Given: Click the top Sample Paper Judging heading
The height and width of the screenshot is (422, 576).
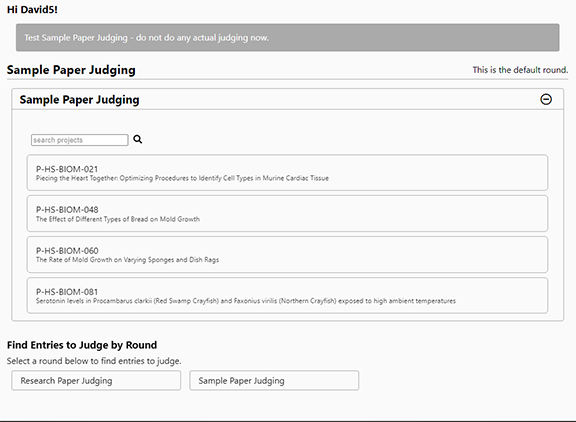Looking at the screenshot, I should coord(71,70).
